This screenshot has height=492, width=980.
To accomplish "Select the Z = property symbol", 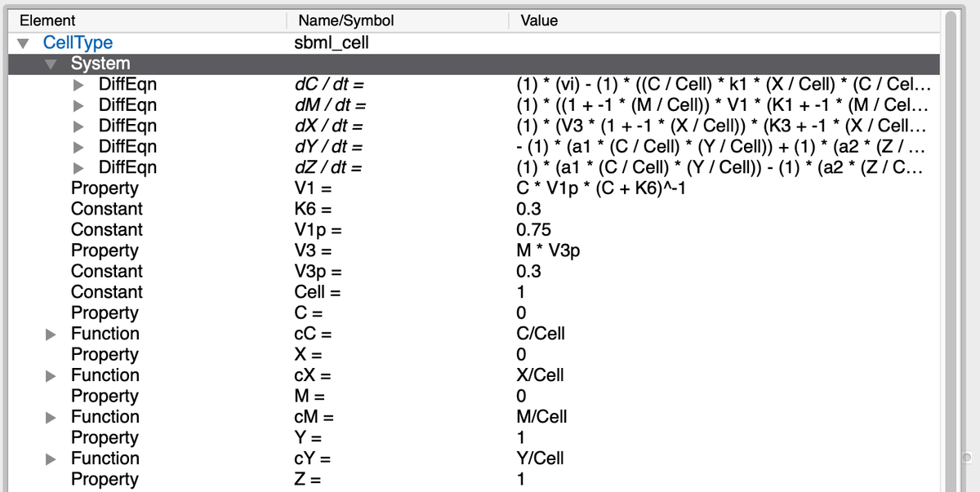I will (309, 480).
